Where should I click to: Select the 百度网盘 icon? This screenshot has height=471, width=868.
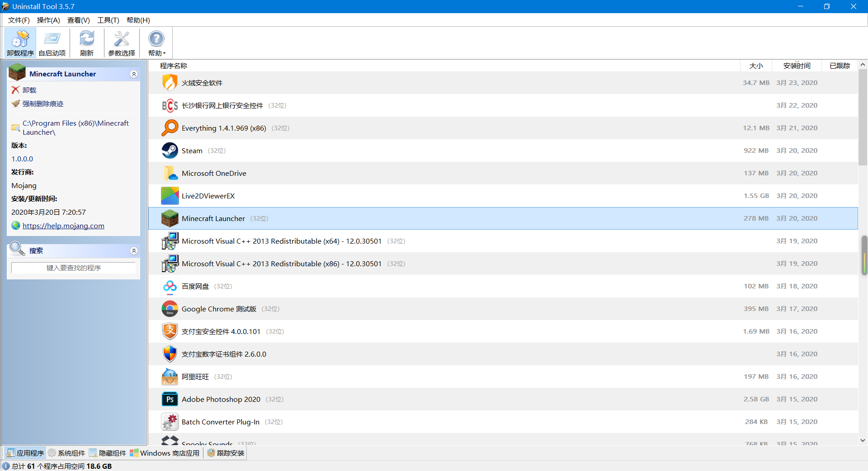(x=170, y=286)
